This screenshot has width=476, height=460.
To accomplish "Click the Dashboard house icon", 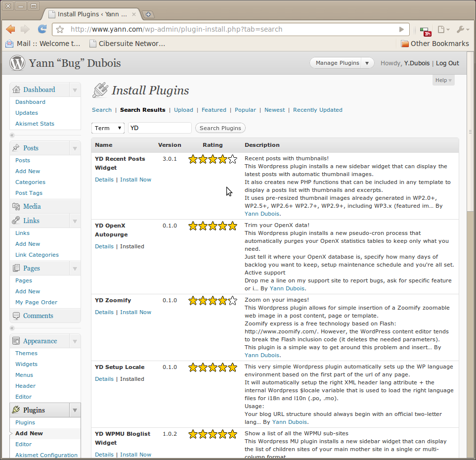I will (x=16, y=90).
